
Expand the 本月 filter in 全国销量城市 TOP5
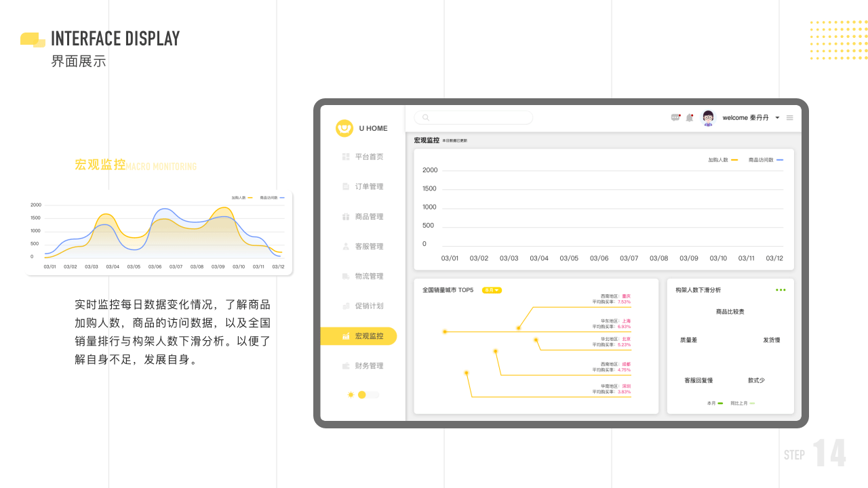[491, 289]
